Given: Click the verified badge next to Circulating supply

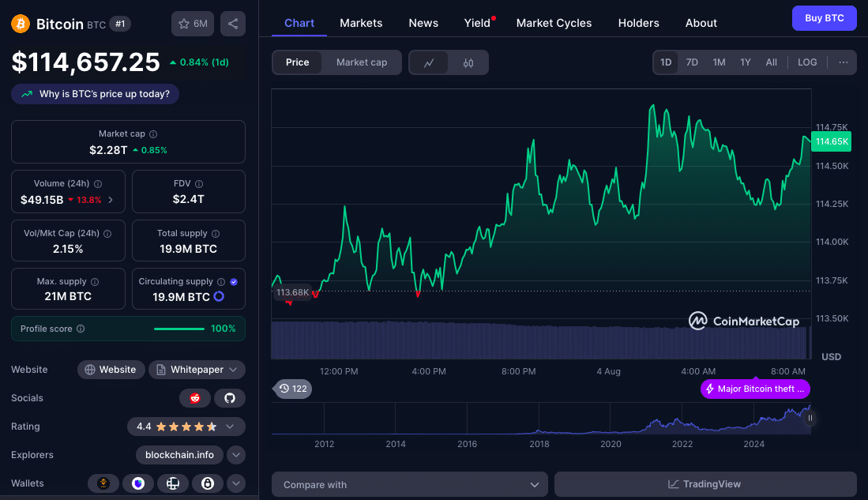Looking at the screenshot, I should [x=234, y=282].
